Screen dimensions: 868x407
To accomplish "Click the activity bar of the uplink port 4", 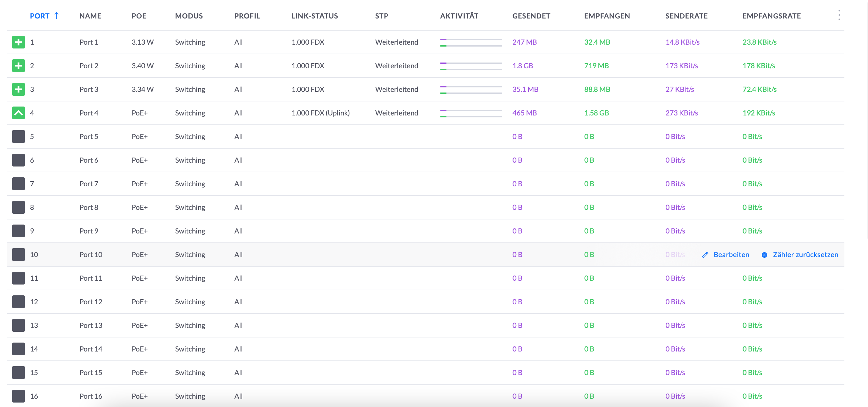I will point(471,113).
